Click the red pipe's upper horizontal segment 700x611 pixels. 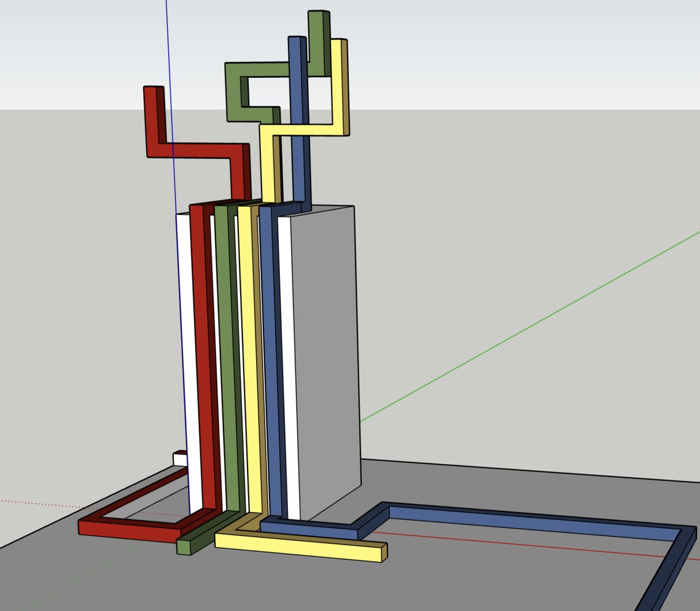click(196, 150)
